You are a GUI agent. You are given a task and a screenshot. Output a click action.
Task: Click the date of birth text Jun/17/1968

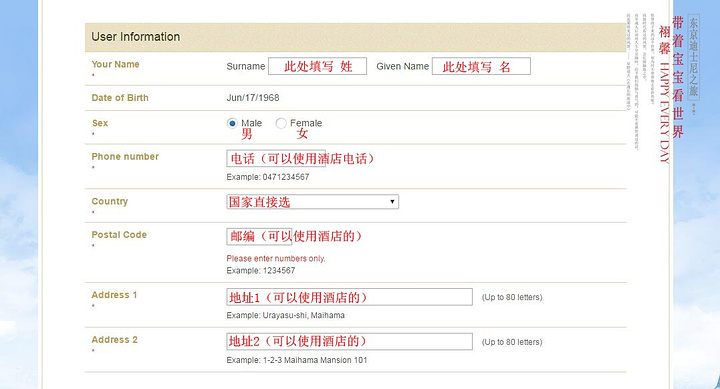[253, 98]
